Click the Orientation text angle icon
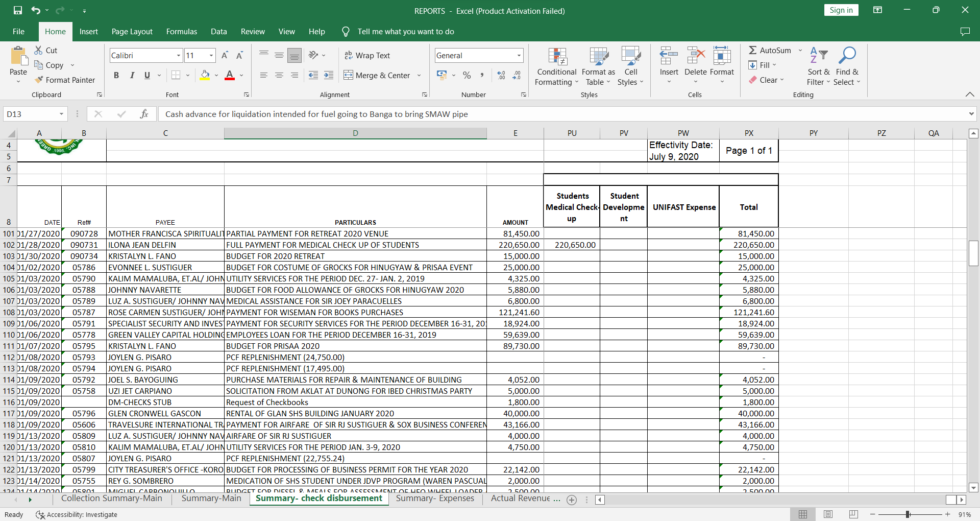980x521 pixels. 313,55
